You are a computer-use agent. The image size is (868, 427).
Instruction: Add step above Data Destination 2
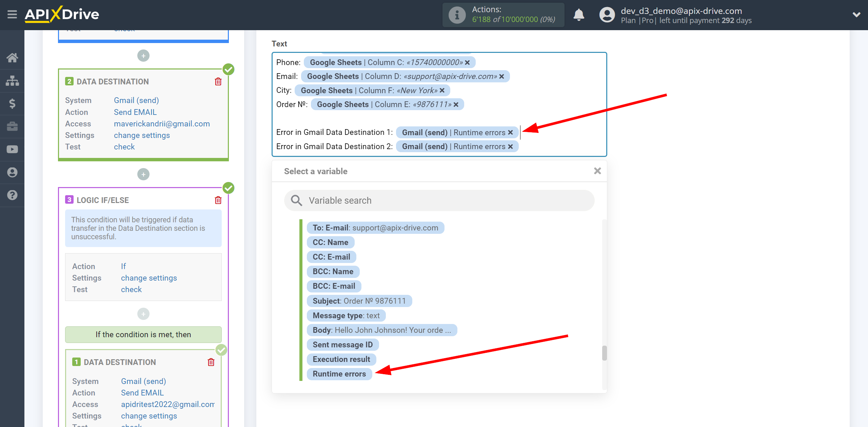point(143,56)
